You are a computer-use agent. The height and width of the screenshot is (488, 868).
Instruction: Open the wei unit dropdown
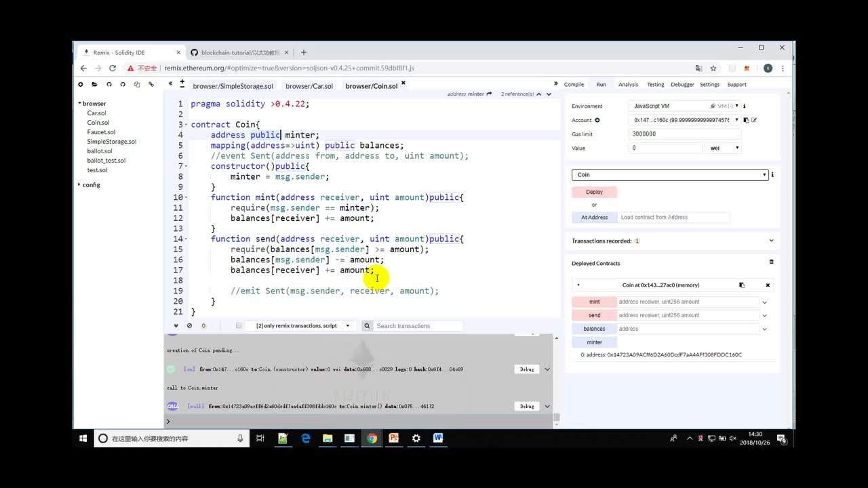tap(723, 148)
